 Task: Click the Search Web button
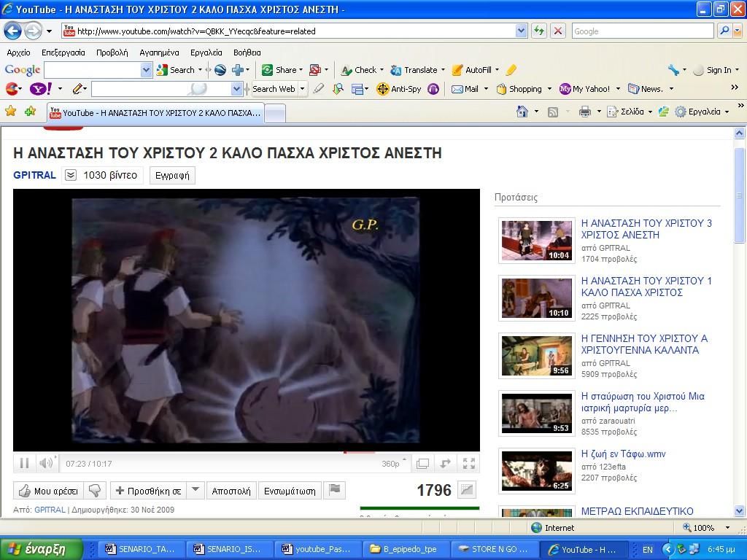274,88
